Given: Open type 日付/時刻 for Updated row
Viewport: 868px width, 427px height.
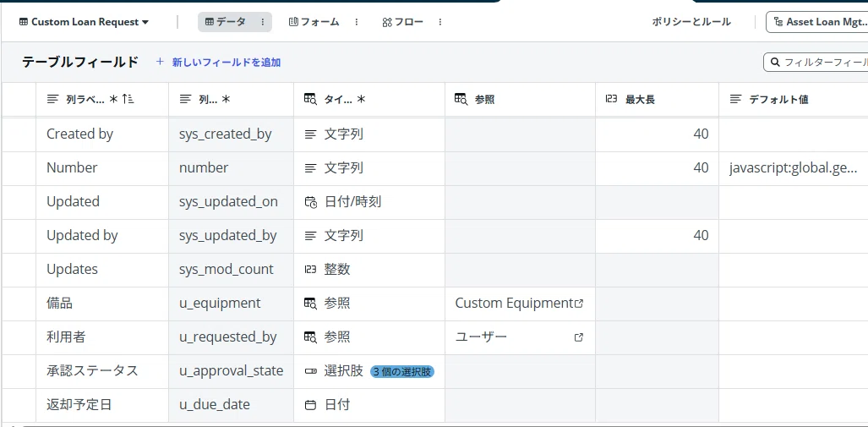Looking at the screenshot, I should [x=369, y=201].
